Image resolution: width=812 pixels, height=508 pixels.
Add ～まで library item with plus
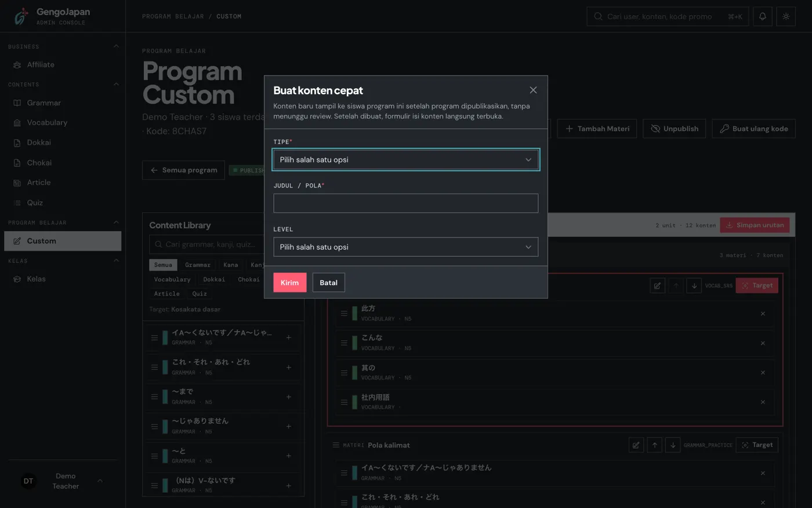point(288,397)
